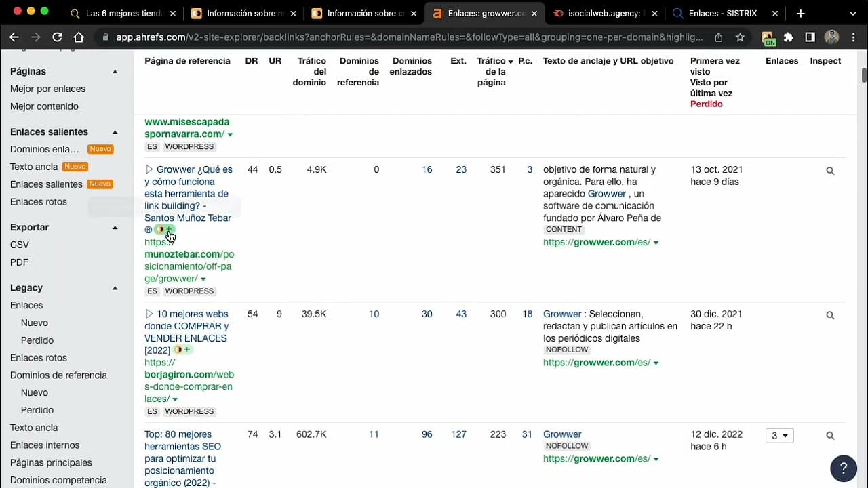
Task: Open the Enlaces count dropdown showing 3
Action: point(779,436)
